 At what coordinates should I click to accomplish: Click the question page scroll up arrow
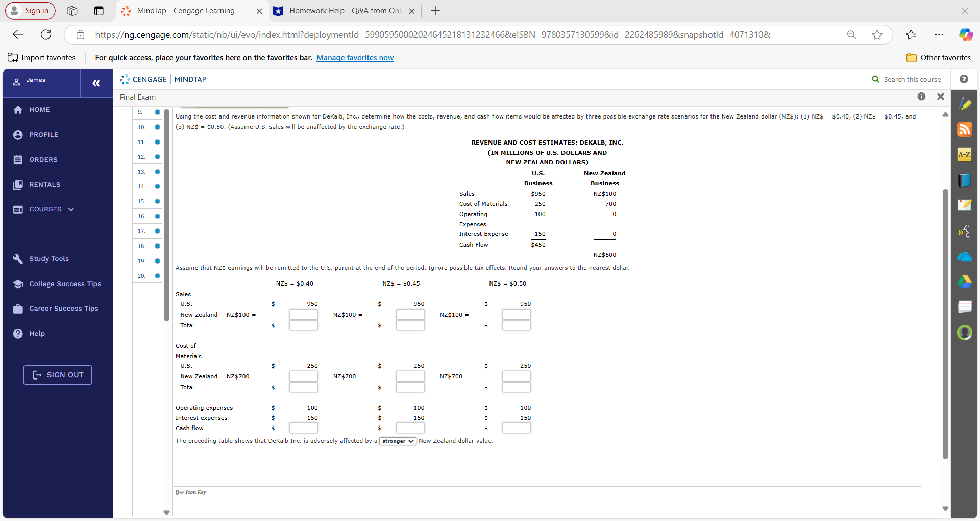(945, 114)
